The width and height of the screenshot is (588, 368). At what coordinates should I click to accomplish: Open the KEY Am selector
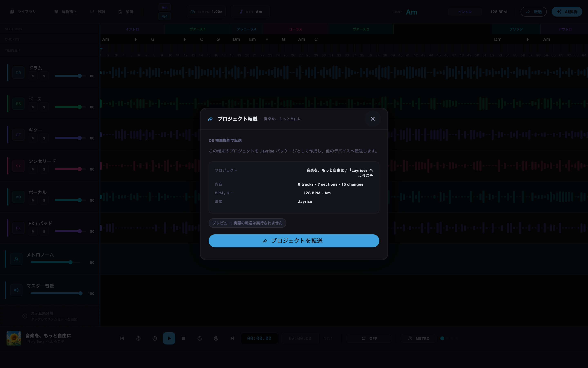coord(251,12)
